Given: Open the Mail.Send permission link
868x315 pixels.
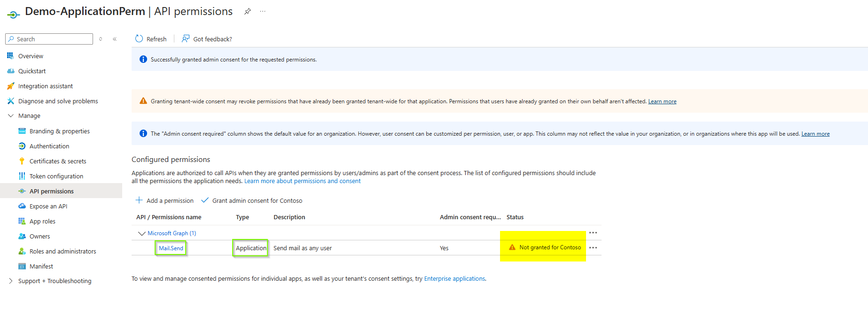Looking at the screenshot, I should pos(171,248).
